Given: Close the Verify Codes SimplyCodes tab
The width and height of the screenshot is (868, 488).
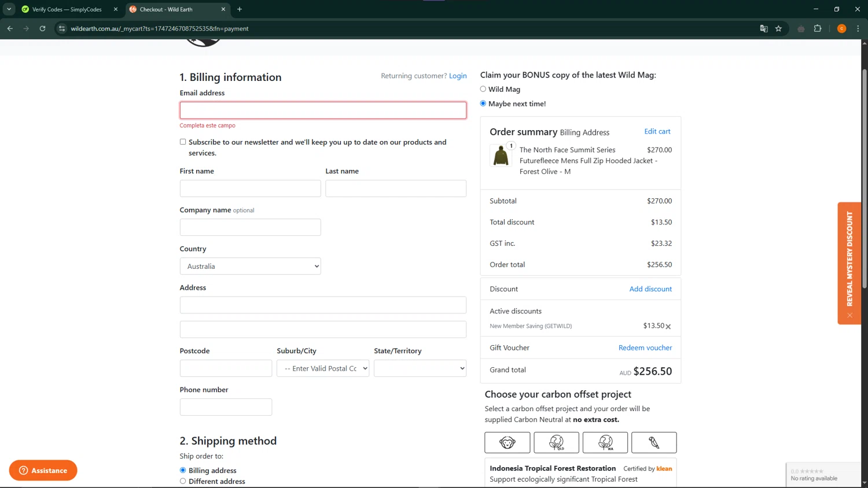Looking at the screenshot, I should tap(115, 9).
